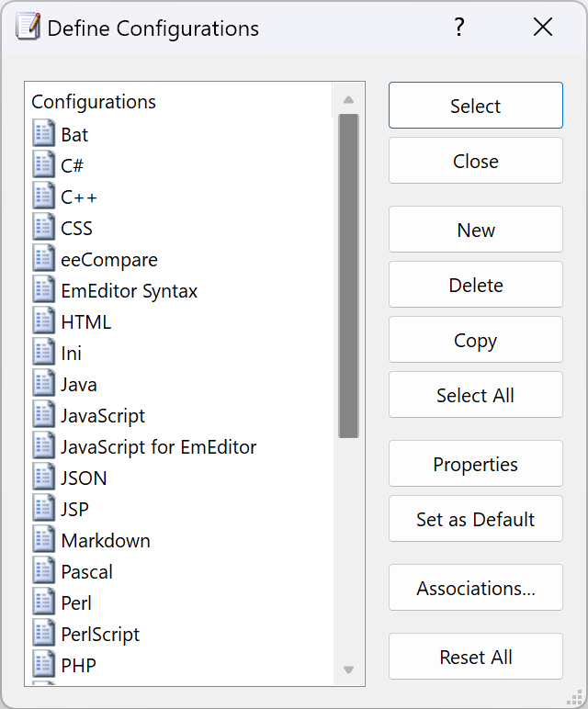588x709 pixels.
Task: Click the question mark help button
Action: pos(459,28)
